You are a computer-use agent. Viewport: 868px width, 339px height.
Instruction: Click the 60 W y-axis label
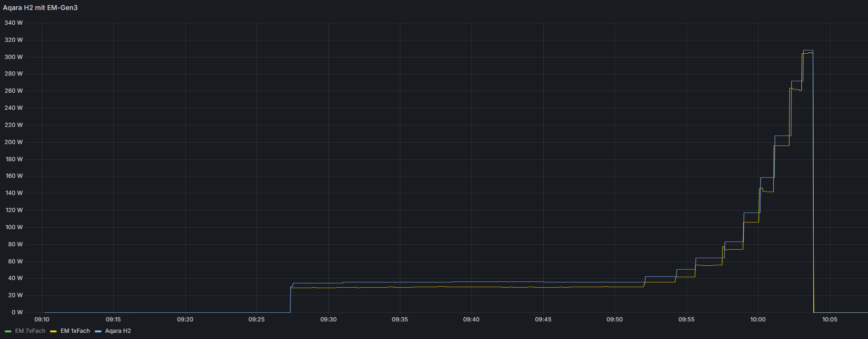click(x=15, y=262)
